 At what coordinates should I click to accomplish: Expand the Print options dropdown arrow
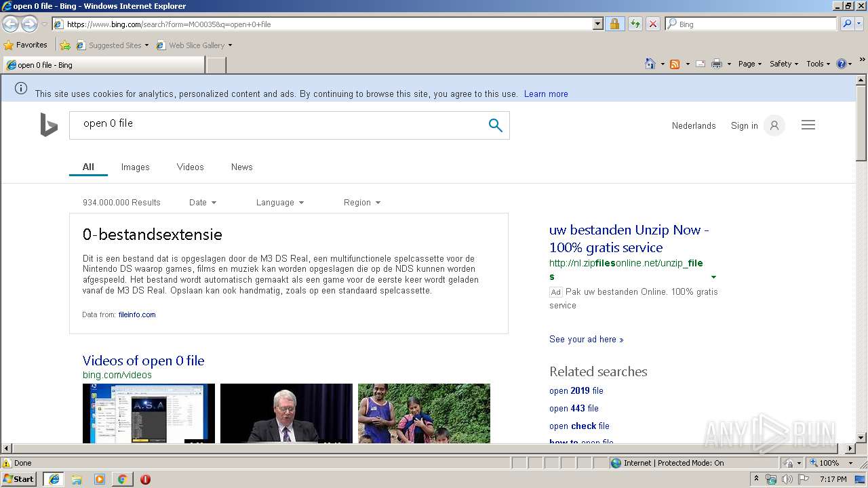(729, 64)
